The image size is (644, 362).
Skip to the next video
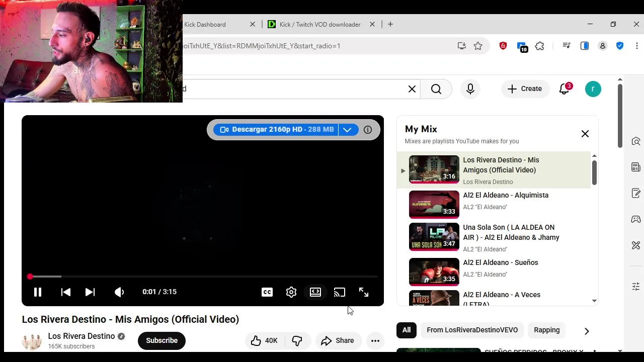coord(90,292)
